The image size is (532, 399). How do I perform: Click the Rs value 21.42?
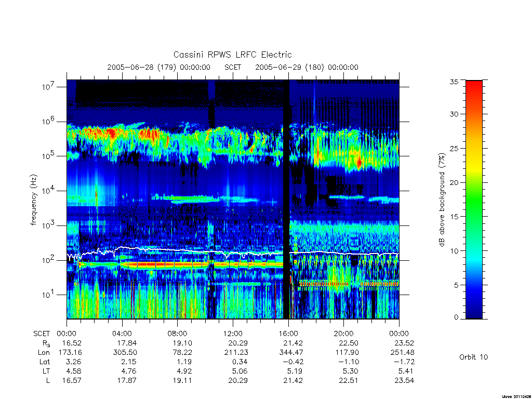[293, 343]
